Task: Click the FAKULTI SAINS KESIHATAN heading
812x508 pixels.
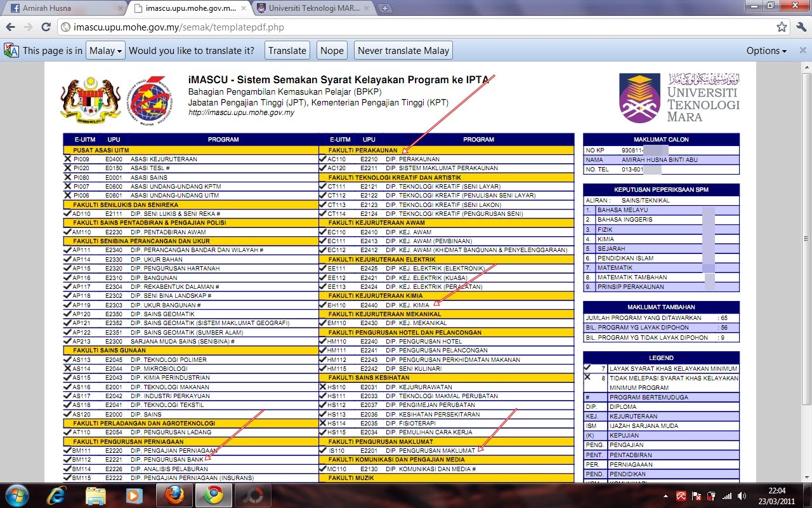Action: point(370,378)
